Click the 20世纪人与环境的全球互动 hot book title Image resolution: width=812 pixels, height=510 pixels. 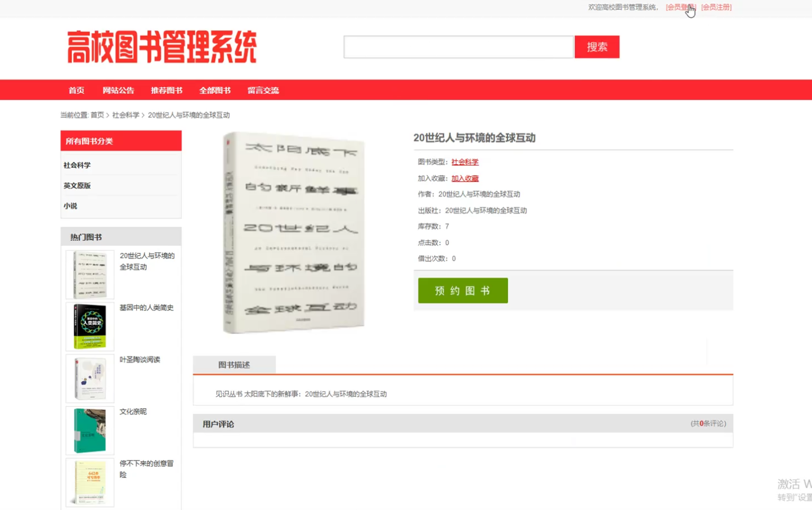[147, 261]
